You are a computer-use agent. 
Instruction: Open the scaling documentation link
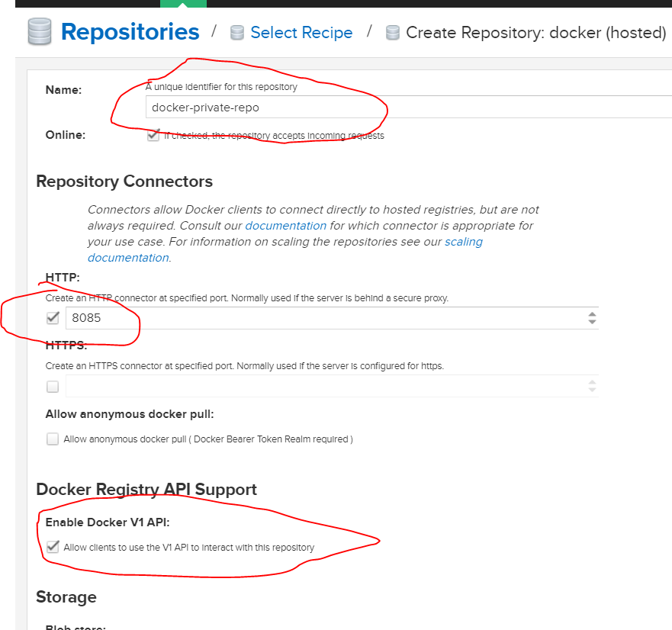point(464,242)
